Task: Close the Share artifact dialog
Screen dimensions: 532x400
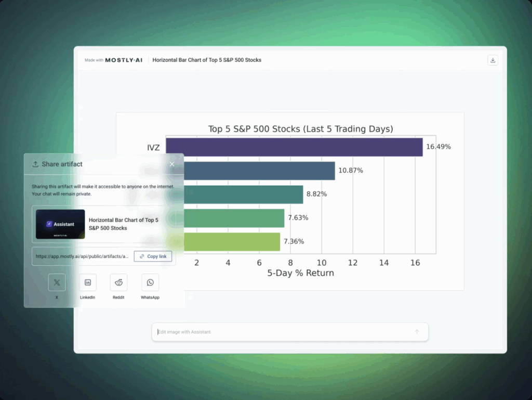Action: pos(172,164)
